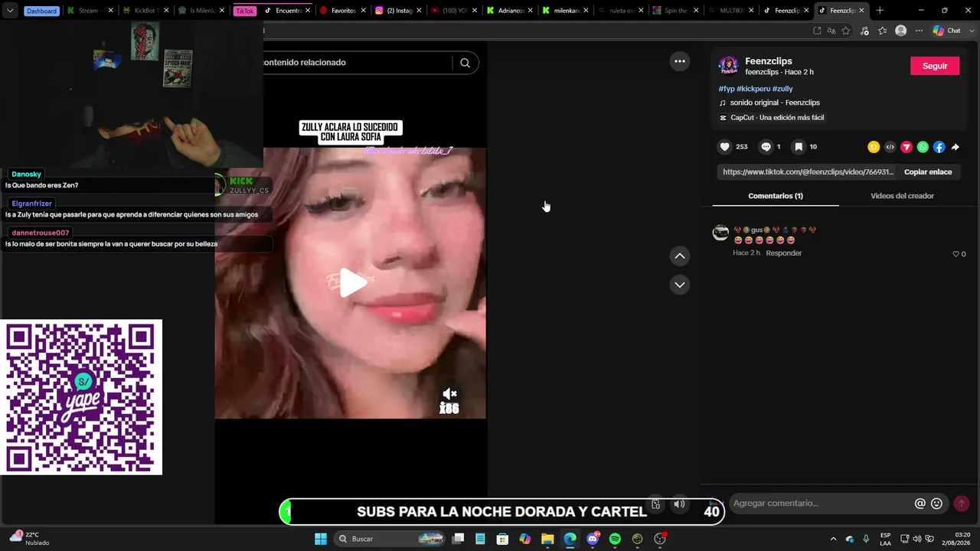Image resolution: width=980 pixels, height=551 pixels.
Task: Open the Feenzclips profile avatar
Action: point(729,66)
